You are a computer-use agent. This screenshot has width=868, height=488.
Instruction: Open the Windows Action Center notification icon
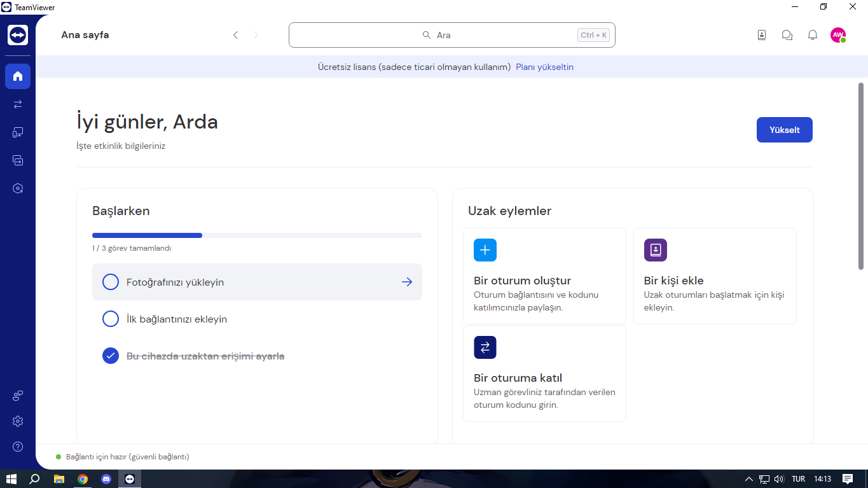coord(848,479)
